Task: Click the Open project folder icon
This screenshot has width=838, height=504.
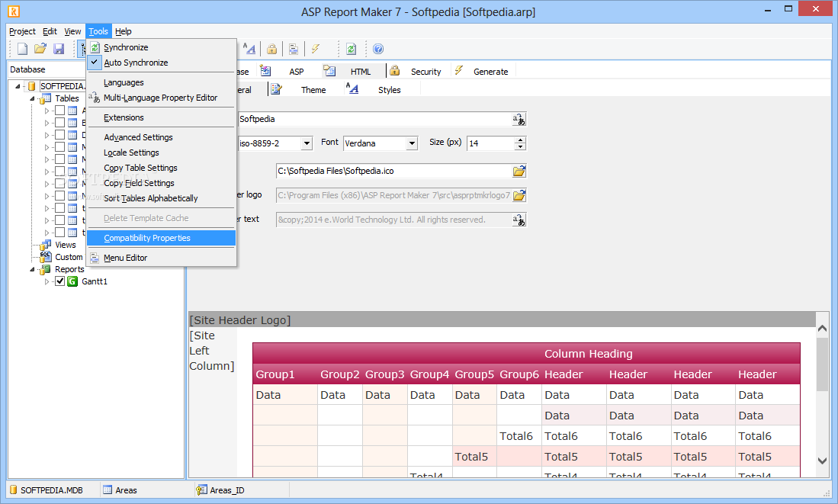Action: 40,49
